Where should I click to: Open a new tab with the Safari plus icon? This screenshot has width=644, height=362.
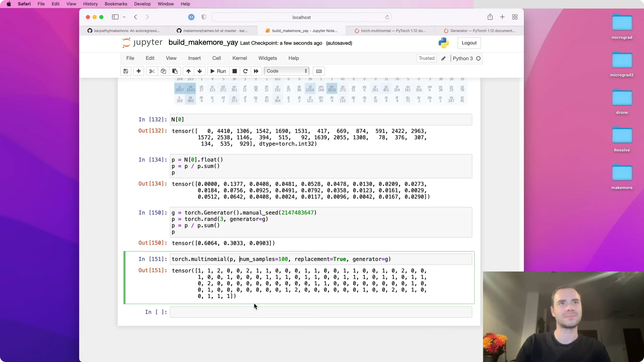502,17
